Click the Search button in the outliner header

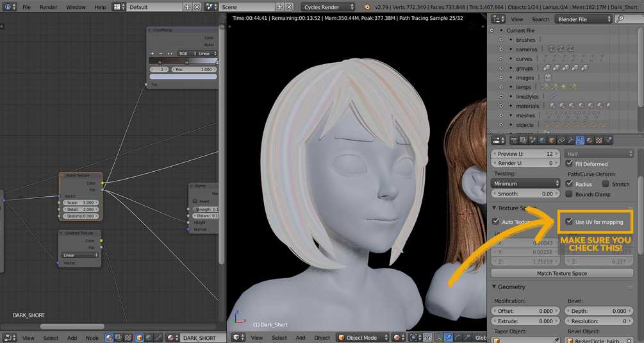[x=540, y=19]
